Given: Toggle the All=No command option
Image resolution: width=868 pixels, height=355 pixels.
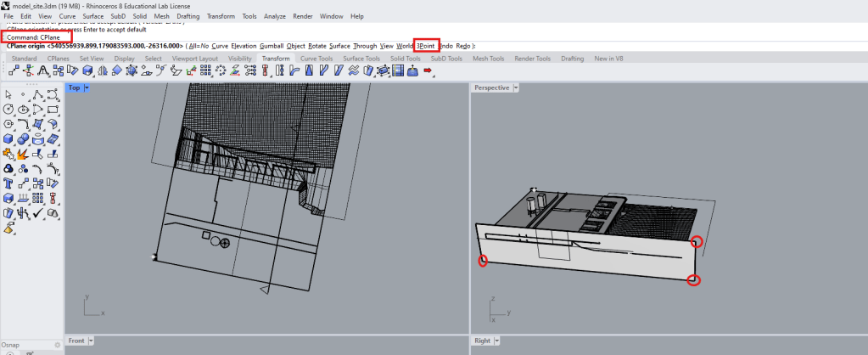Looking at the screenshot, I should (199, 46).
